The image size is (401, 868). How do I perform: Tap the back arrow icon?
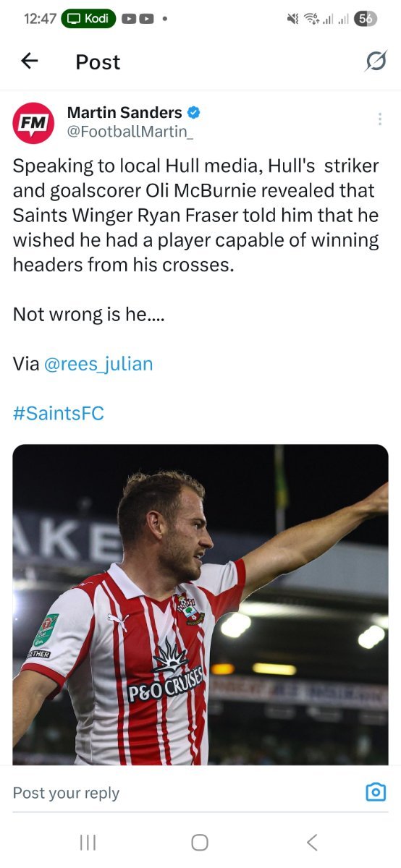click(x=29, y=61)
